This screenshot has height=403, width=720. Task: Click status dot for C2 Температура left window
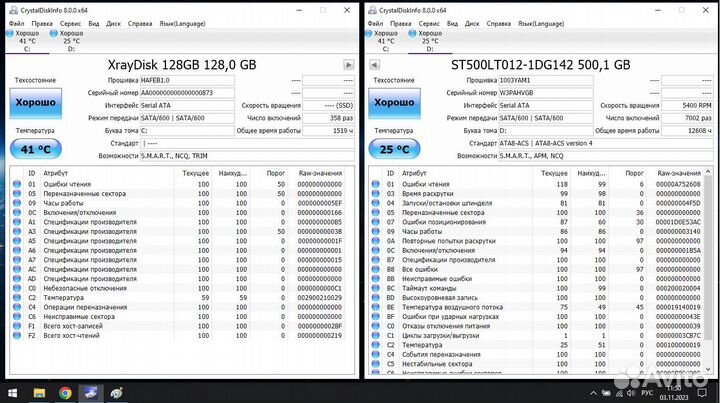[x=17, y=297]
